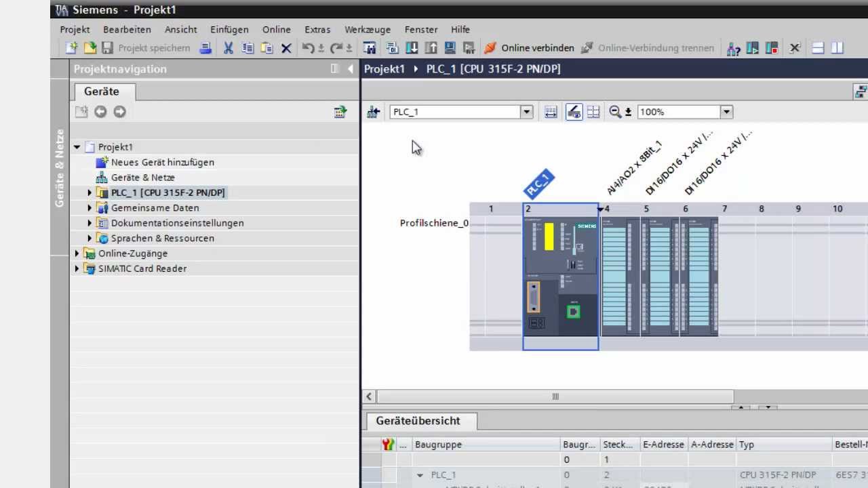Open the Einfügen menu
The height and width of the screenshot is (488, 868).
229,29
